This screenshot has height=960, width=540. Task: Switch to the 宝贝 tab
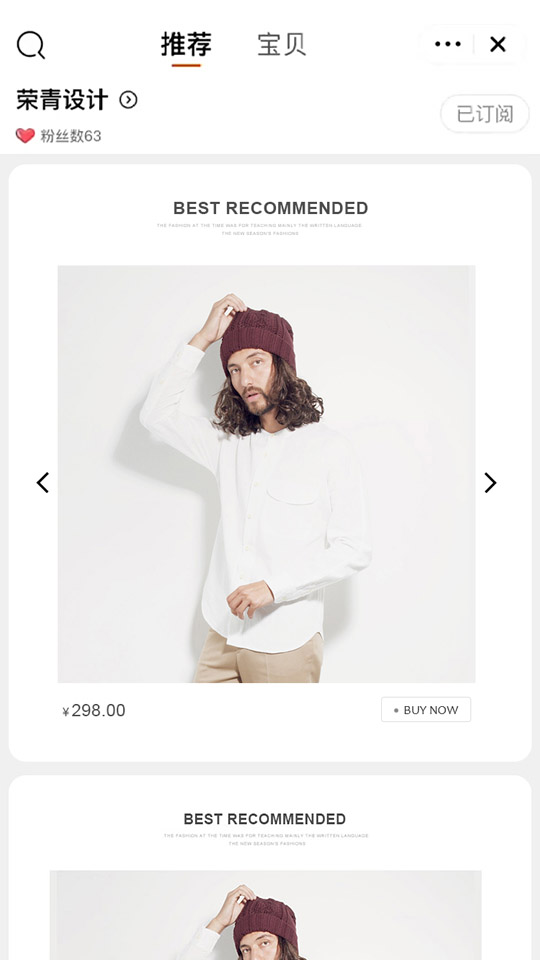282,44
